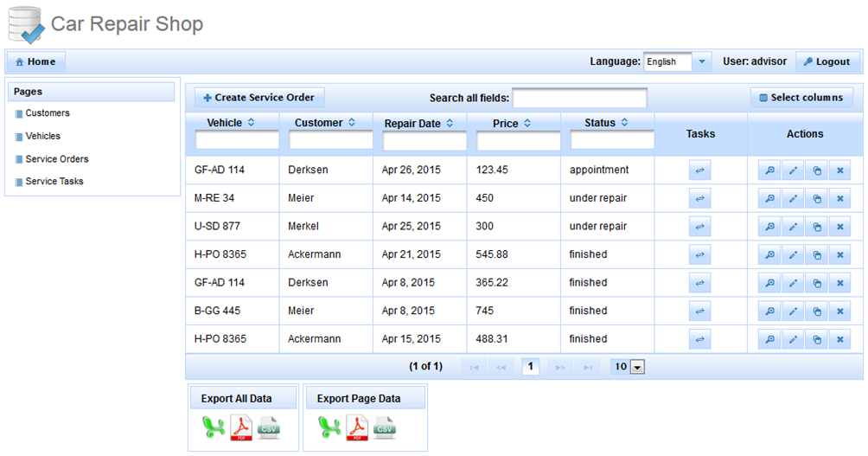Sort the table by Repair Date column
Image resolution: width=868 pixels, height=456 pixels.
coord(450,123)
